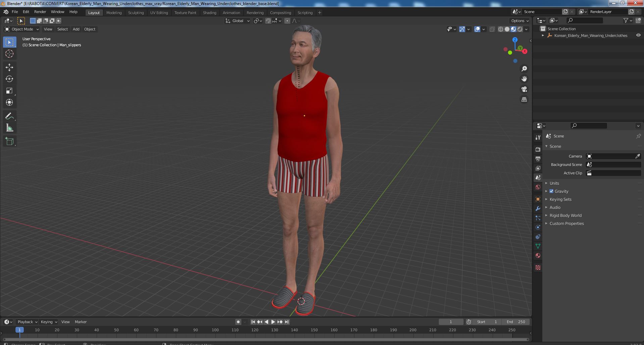Click the pan view hand icon
The width and height of the screenshot is (644, 345).
coord(524,79)
